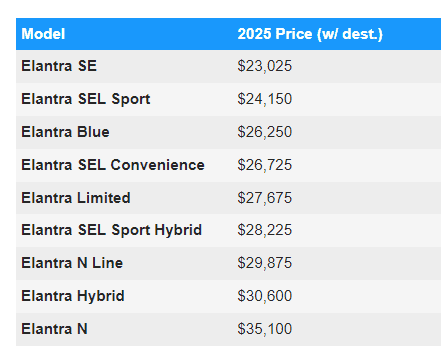Viewport: 441px width, 360px height.
Task: Click the 2025 Price (w/ dest.) header
Action: 310,34
